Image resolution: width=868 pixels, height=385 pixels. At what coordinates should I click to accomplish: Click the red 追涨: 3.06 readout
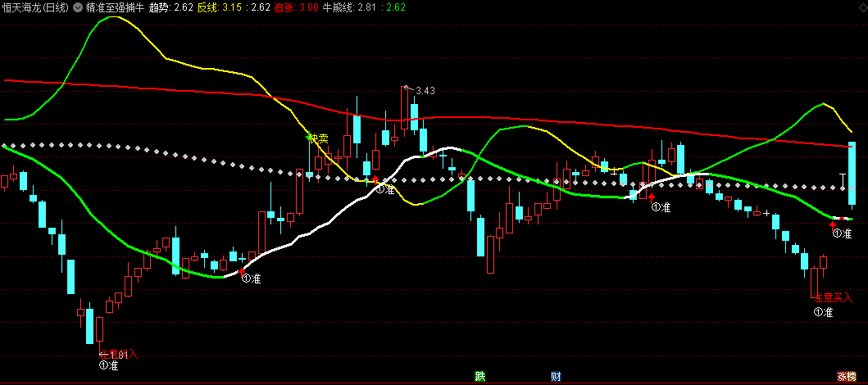click(298, 7)
